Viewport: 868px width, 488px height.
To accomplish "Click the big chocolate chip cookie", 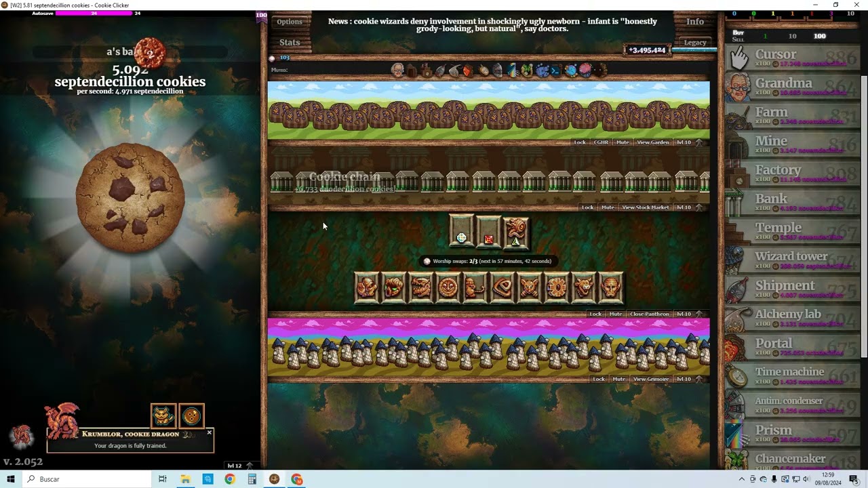I will coord(130,198).
